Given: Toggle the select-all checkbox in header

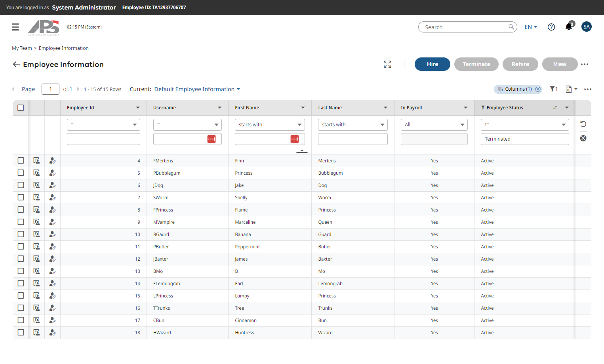Looking at the screenshot, I should pos(21,108).
